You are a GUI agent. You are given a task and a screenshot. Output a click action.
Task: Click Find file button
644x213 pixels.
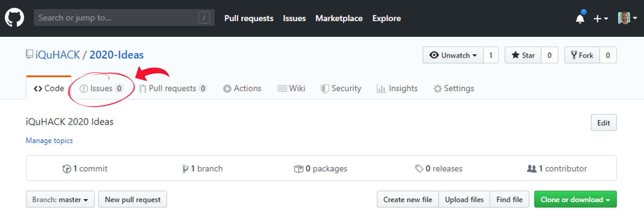509,199
